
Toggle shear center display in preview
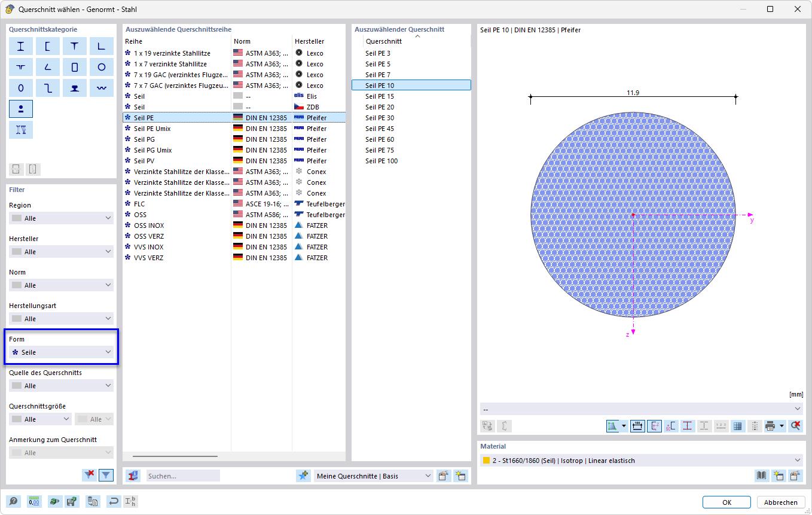pyautogui.click(x=671, y=426)
